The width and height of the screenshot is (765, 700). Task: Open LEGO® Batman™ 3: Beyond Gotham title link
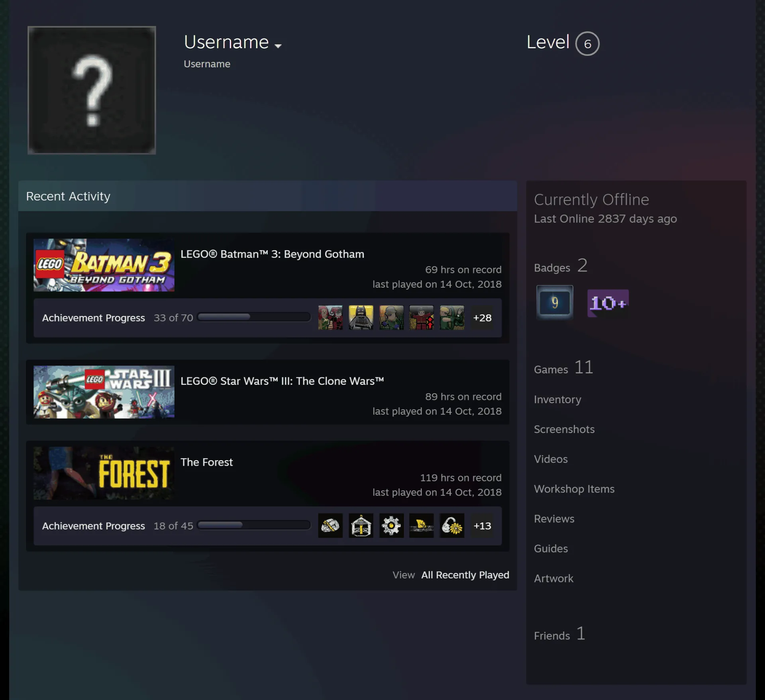tap(272, 254)
